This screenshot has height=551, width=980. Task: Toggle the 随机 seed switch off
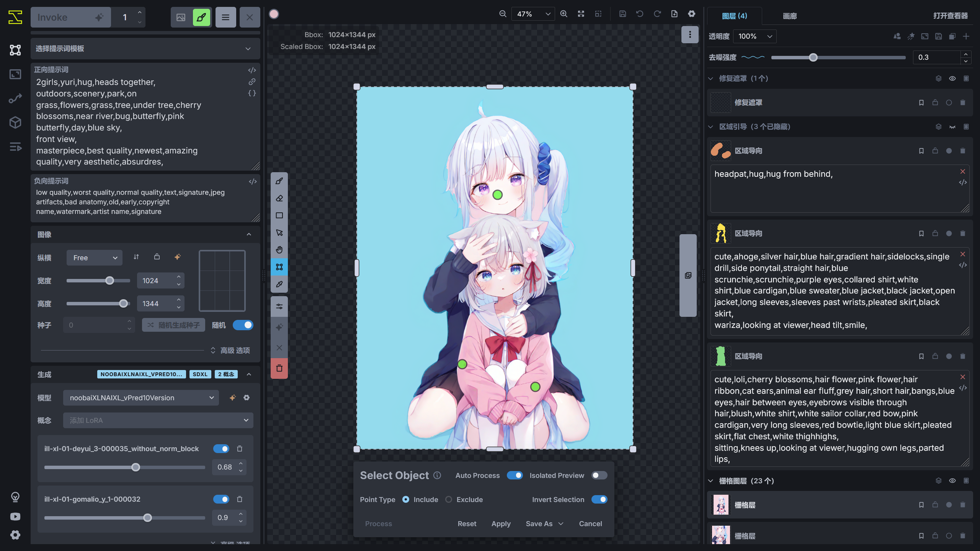(243, 325)
